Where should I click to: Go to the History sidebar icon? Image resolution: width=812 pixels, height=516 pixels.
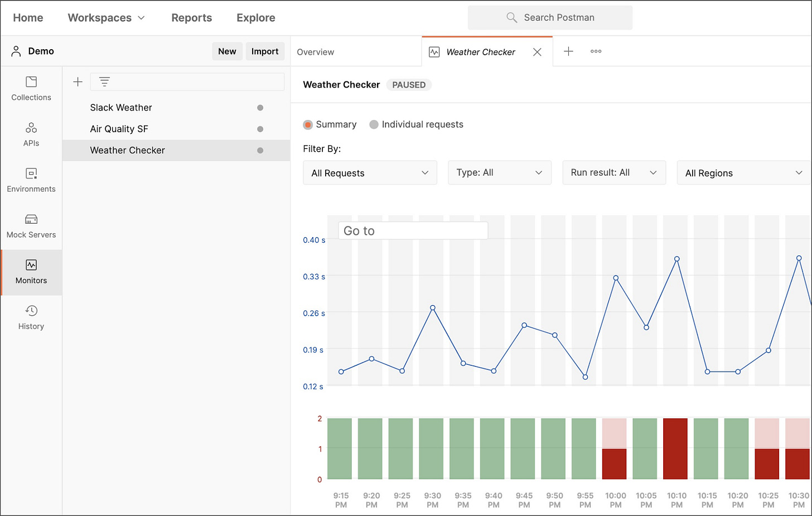click(x=31, y=317)
